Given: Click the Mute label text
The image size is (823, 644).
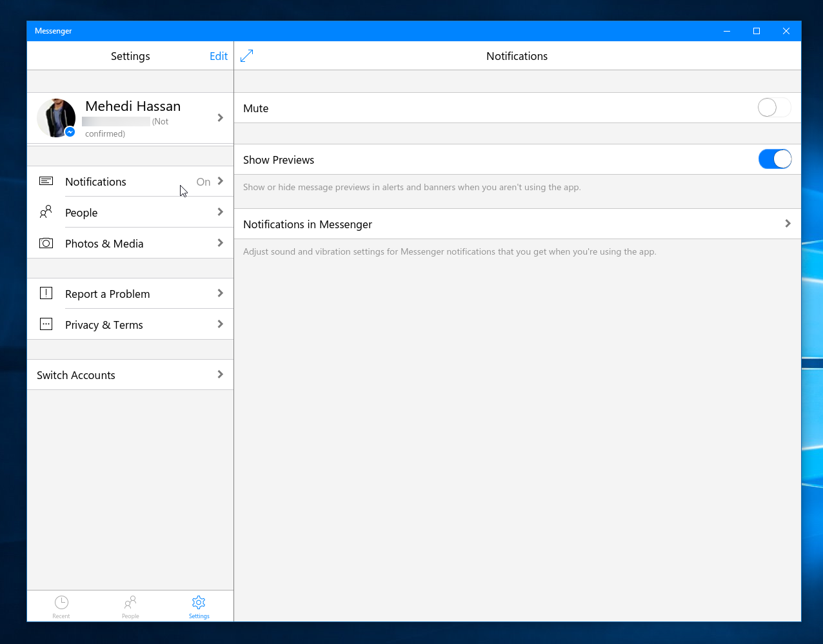Looking at the screenshot, I should 255,108.
